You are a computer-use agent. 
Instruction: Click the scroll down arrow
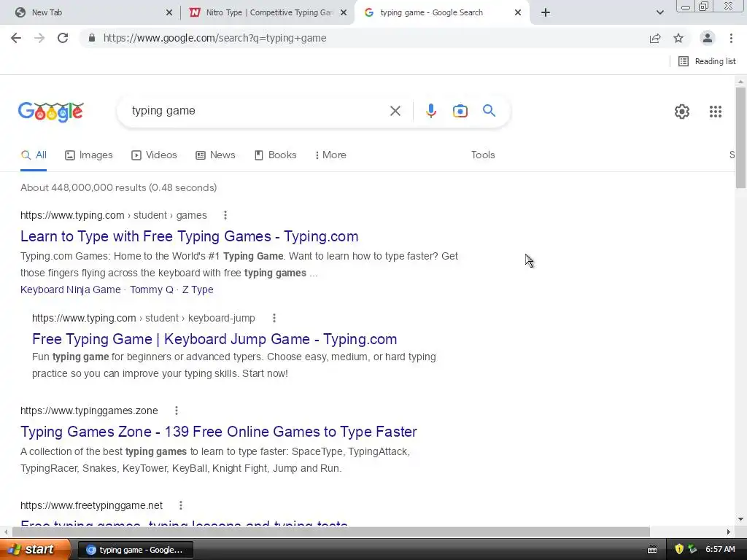click(x=740, y=519)
